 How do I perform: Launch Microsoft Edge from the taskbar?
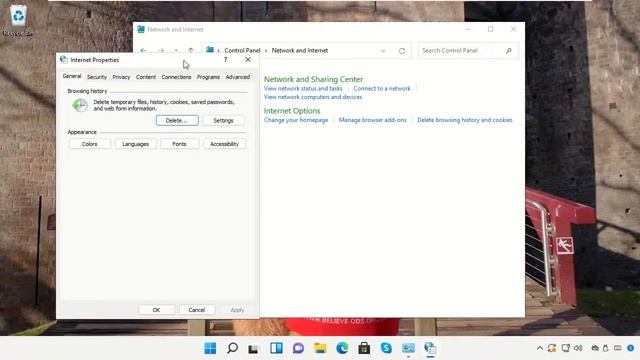(x=342, y=348)
